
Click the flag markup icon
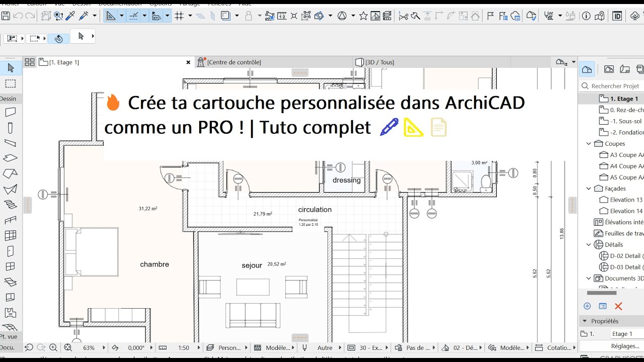[491, 16]
